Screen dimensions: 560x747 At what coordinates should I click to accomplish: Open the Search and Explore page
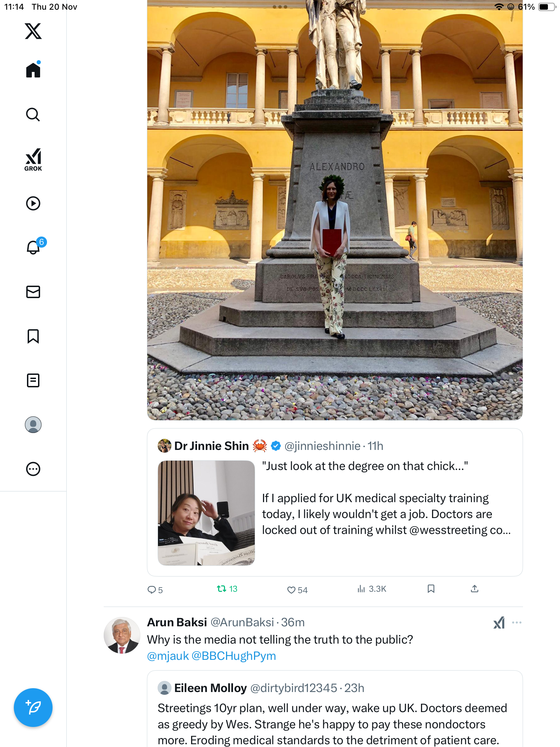point(33,114)
